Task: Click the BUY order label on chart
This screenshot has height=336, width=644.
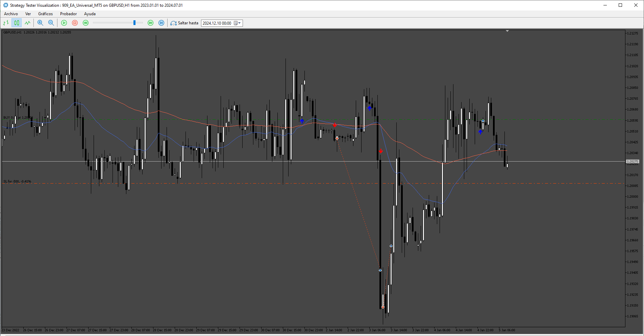Action: point(18,118)
